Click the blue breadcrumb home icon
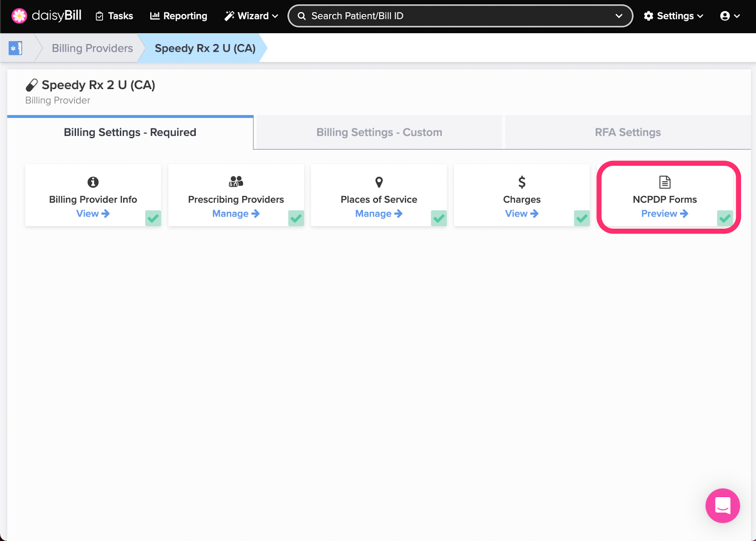The height and width of the screenshot is (541, 756). point(16,48)
